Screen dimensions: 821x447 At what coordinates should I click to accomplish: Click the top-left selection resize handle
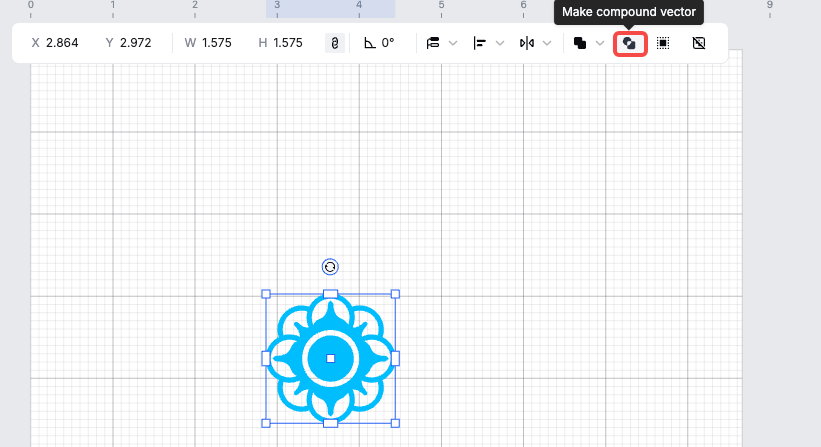point(266,294)
